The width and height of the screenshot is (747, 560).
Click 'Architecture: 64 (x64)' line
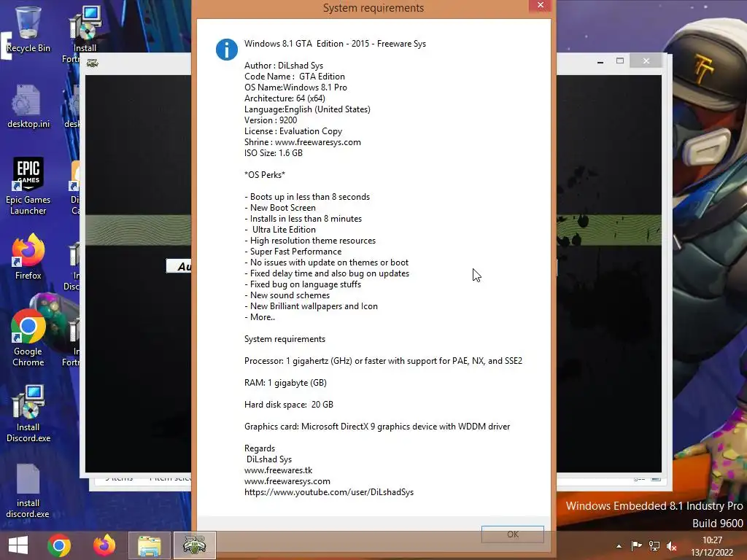(x=285, y=98)
